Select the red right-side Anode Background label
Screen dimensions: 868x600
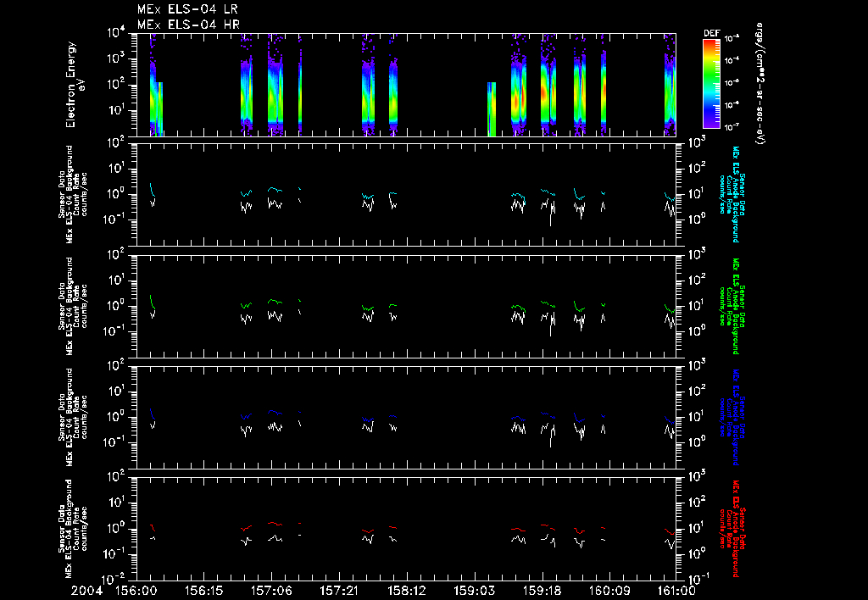pyautogui.click(x=732, y=529)
